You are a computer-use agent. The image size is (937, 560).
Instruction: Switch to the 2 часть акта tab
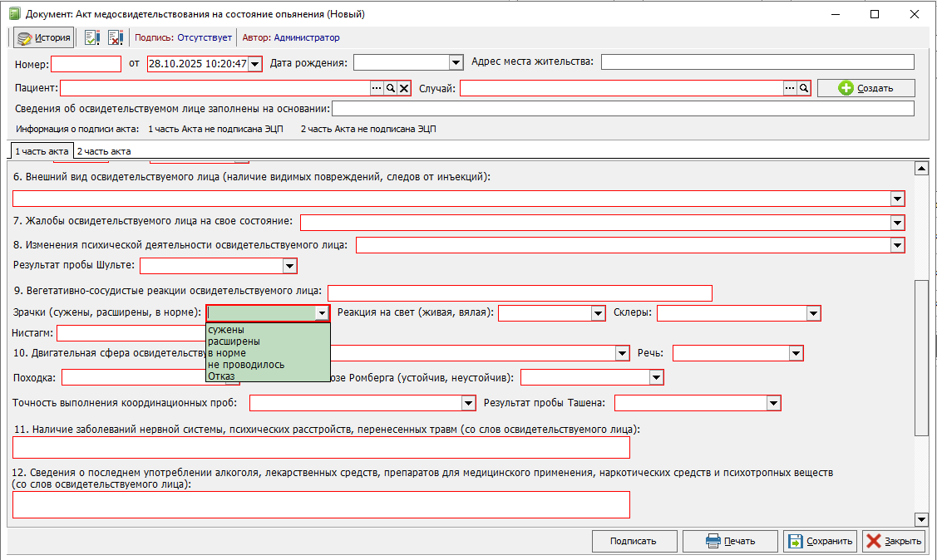point(104,151)
